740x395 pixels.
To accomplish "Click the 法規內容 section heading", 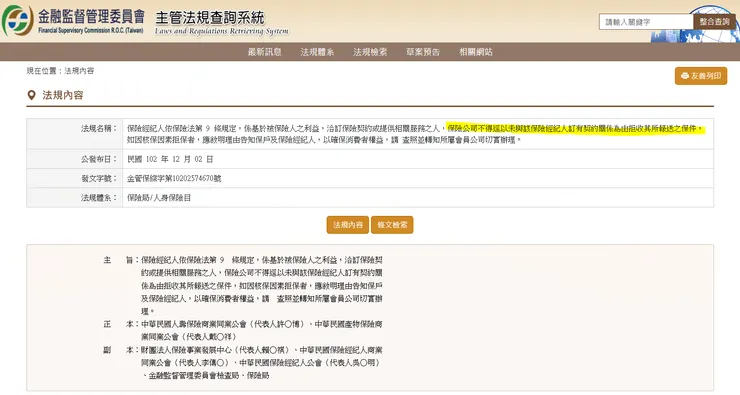I will [x=63, y=95].
